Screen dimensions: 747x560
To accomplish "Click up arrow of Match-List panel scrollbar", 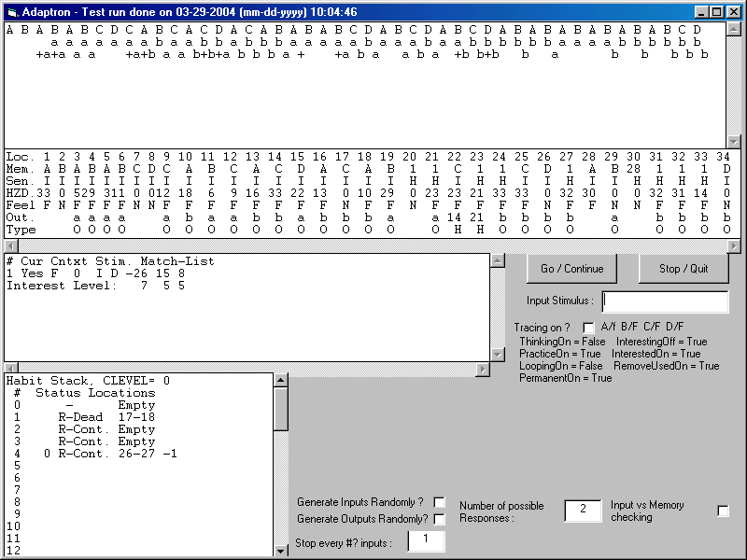I will [x=498, y=260].
